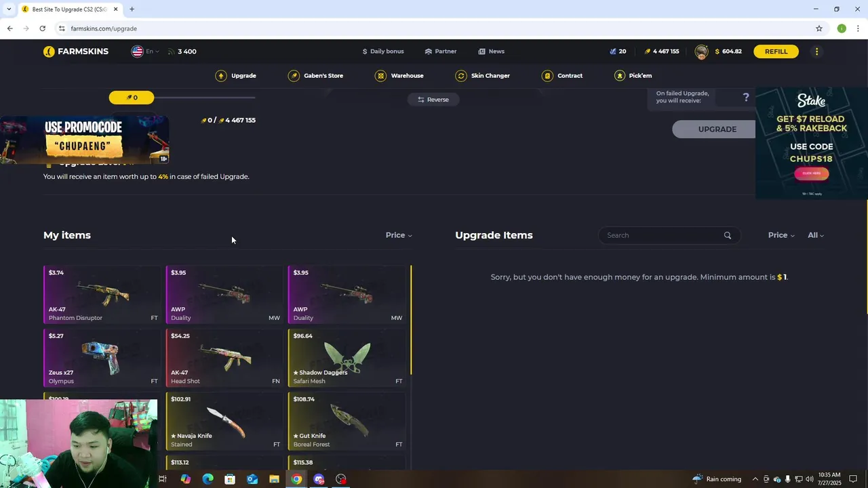The width and height of the screenshot is (868, 488).
Task: Select the Gut Knife Boreal Forest item
Action: [x=347, y=421]
